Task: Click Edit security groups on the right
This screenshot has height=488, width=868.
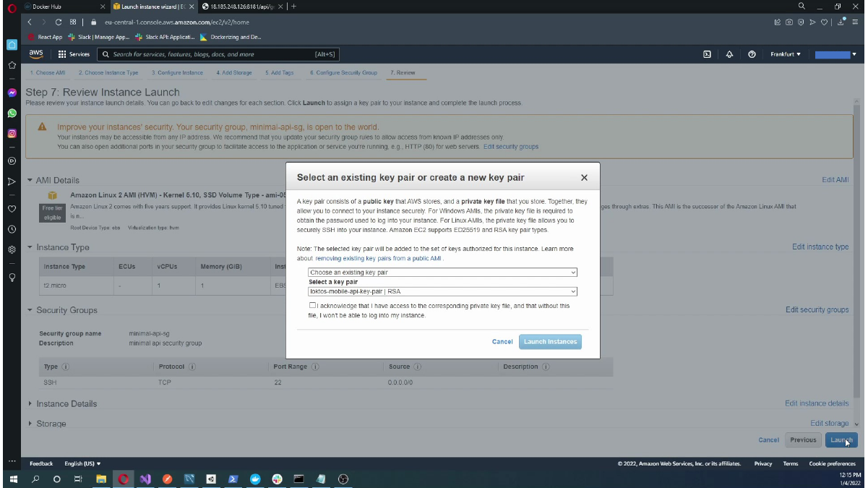Action: click(x=817, y=310)
